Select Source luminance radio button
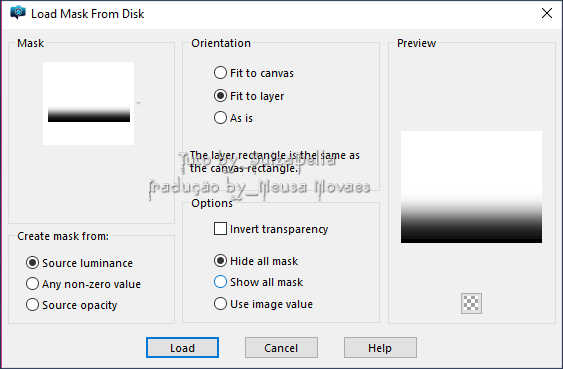Viewport: 563px width, 369px height. [79, 263]
